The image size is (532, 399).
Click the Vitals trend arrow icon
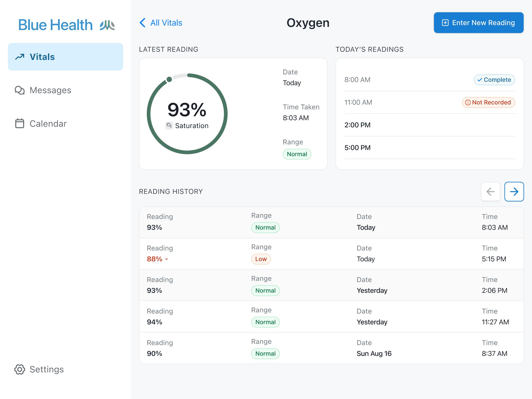pos(20,57)
